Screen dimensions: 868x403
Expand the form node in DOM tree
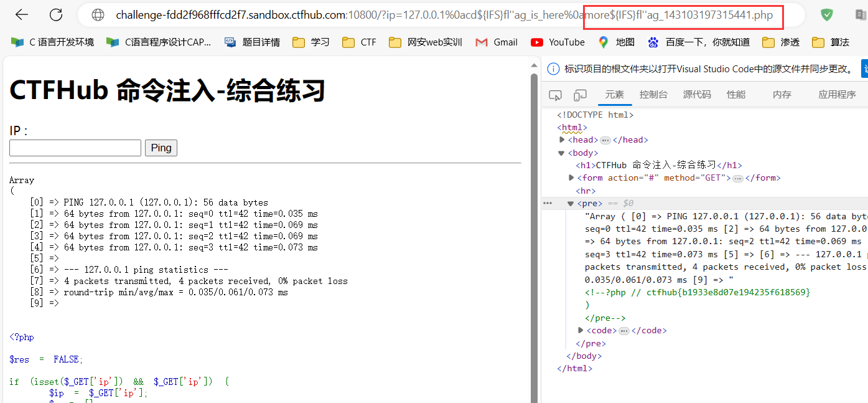(x=572, y=178)
